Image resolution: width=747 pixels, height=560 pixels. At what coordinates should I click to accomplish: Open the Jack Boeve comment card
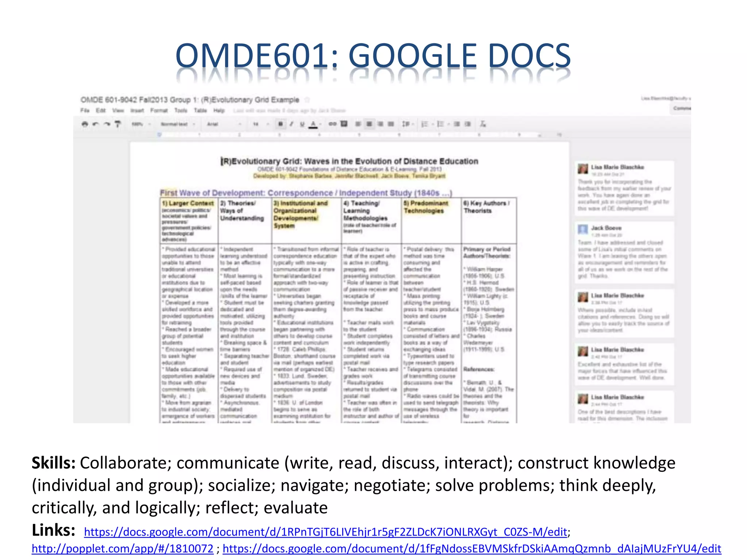624,252
